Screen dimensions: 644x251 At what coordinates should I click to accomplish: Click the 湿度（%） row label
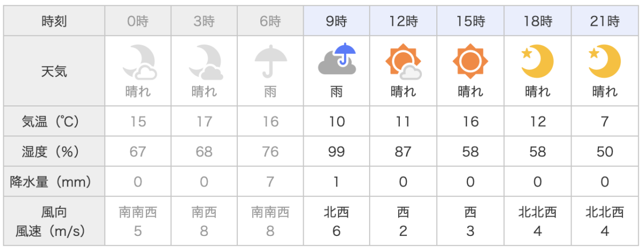click(x=54, y=152)
